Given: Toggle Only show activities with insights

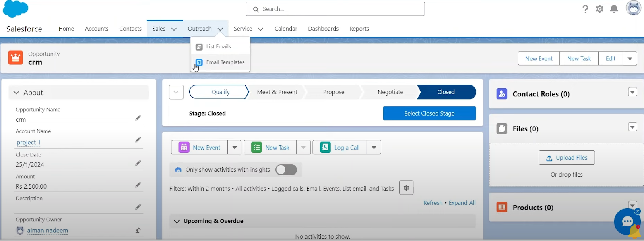Looking at the screenshot, I should point(286,170).
